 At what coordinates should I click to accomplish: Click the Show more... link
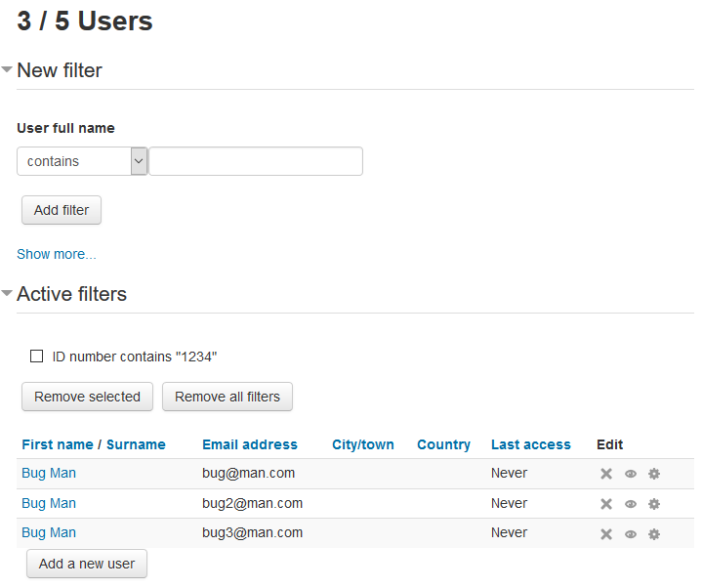(x=57, y=254)
